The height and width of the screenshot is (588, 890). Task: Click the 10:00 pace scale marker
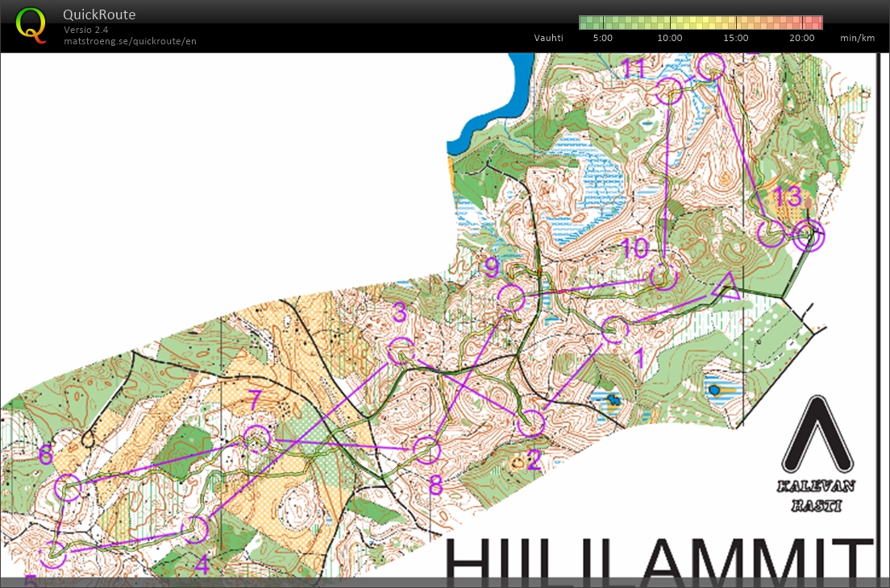point(668,38)
